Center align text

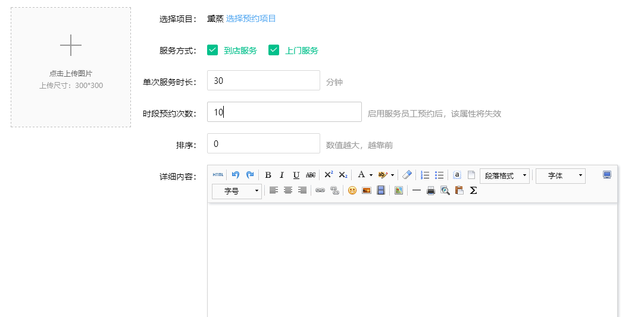click(x=288, y=190)
